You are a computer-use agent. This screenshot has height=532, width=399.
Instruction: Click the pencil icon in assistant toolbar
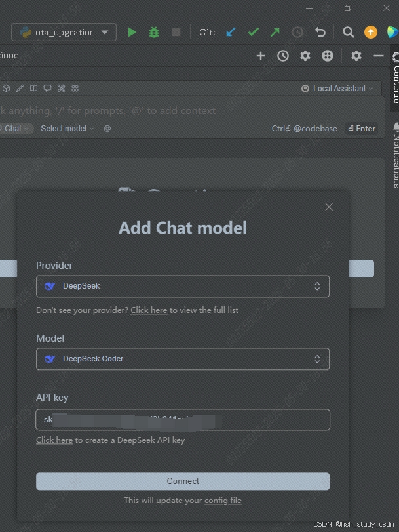20,88
